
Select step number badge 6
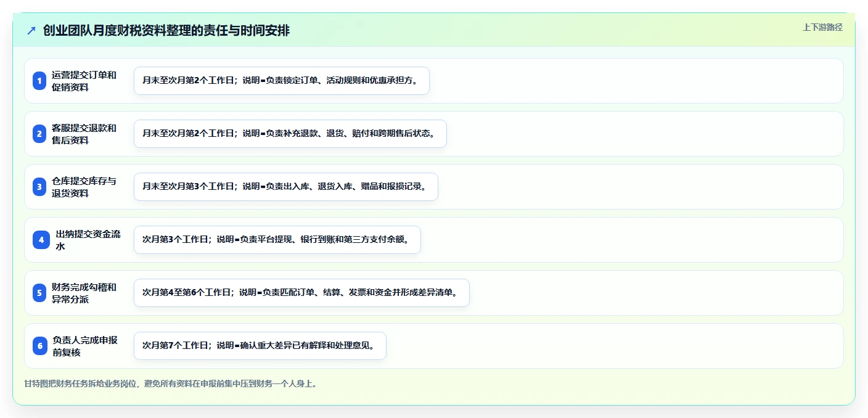[x=40, y=346]
